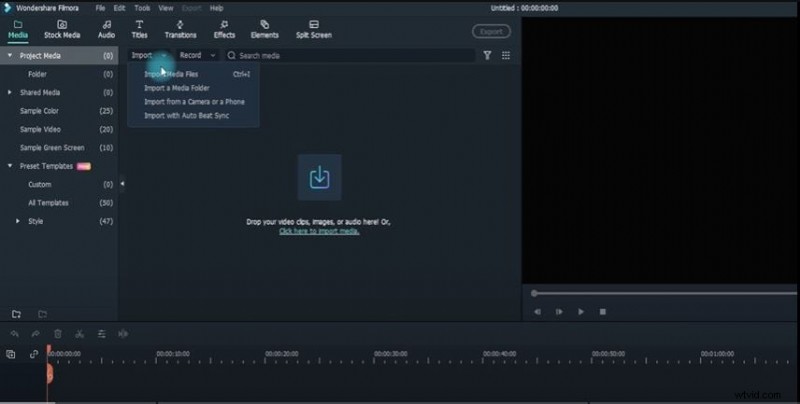Screen dimensions: 800x404
Task: Click the split scissors icon
Action: 80,334
